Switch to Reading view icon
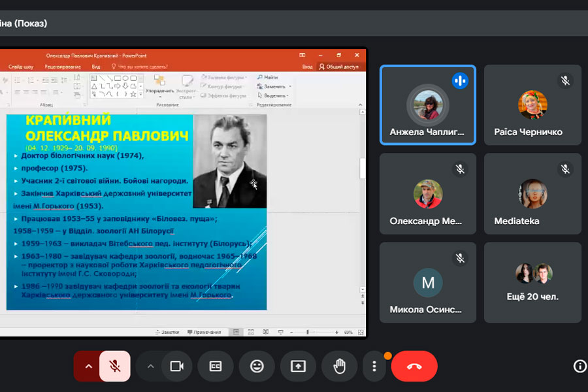Viewport: 588px width, 392px height. point(265,332)
